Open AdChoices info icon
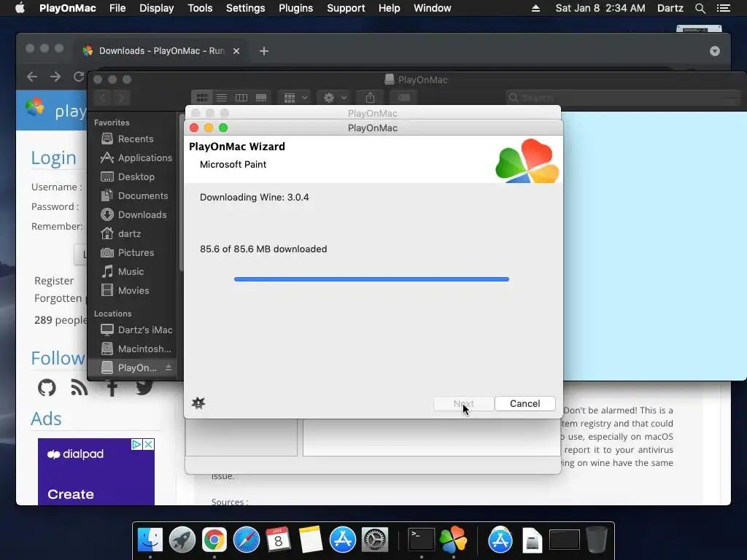 [136, 444]
